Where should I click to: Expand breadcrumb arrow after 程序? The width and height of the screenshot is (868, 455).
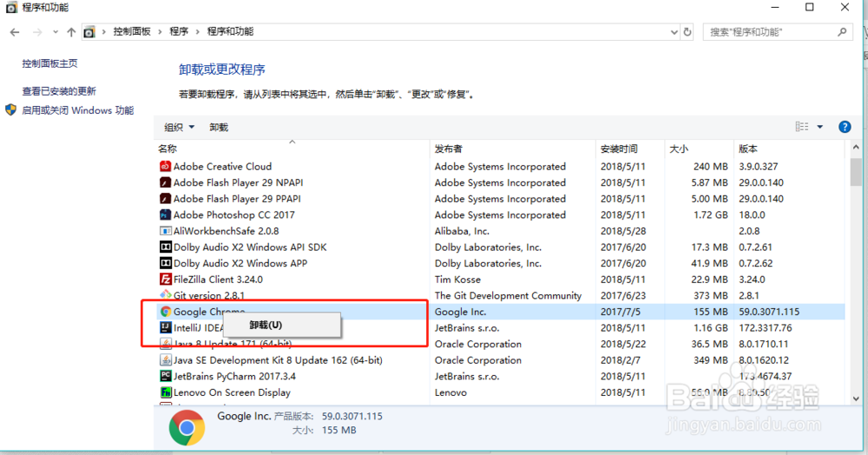click(198, 32)
